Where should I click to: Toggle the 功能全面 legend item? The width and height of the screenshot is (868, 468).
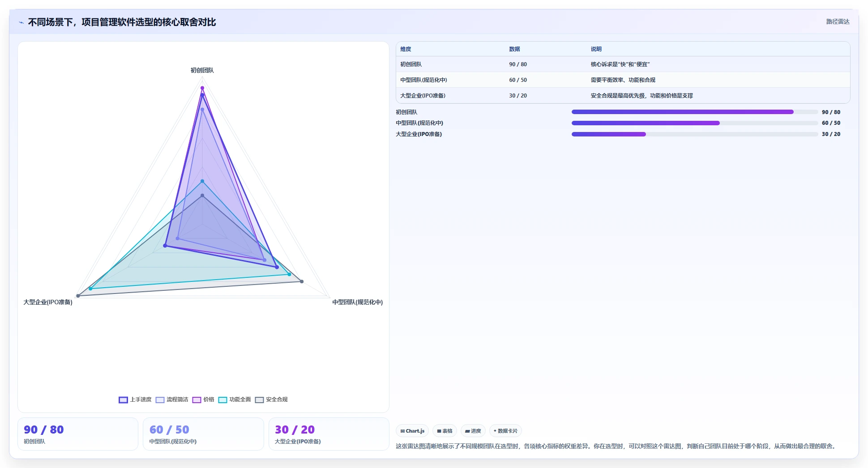(235, 400)
